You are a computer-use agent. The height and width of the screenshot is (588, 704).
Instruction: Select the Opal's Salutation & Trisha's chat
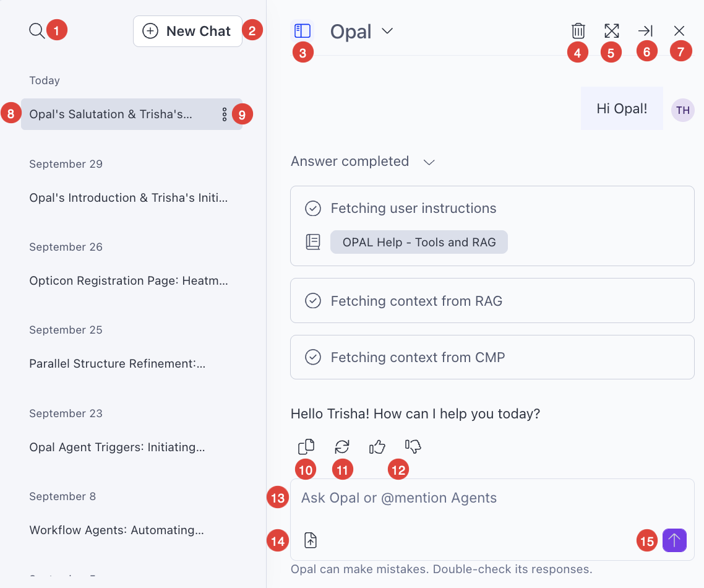pyautogui.click(x=132, y=114)
